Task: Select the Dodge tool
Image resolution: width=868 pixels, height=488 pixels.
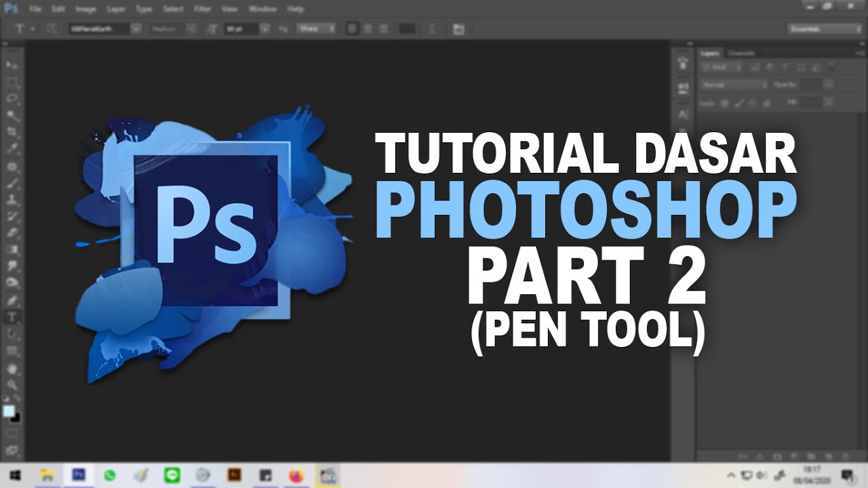Action: (12, 283)
